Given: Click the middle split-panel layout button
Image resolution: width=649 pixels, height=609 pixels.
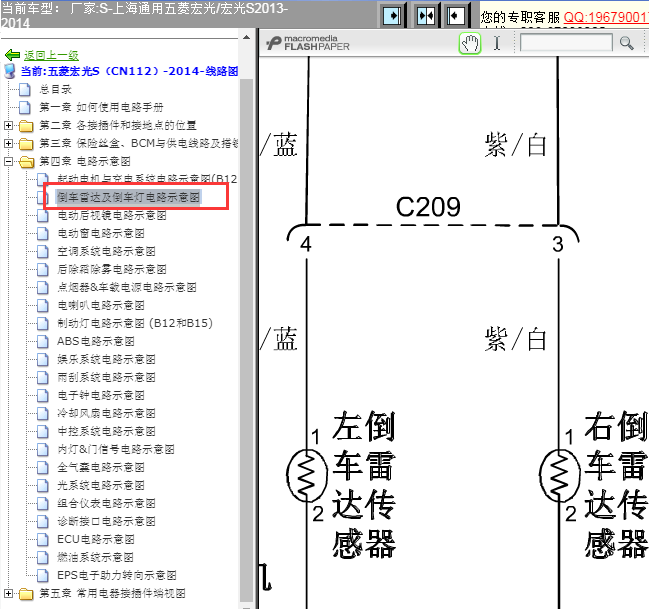Looking at the screenshot, I should pos(426,16).
